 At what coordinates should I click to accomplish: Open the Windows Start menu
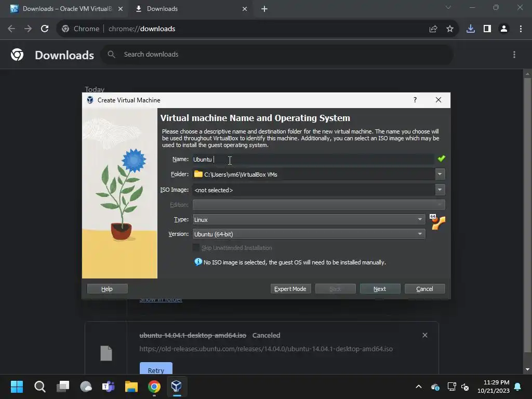pos(17,387)
